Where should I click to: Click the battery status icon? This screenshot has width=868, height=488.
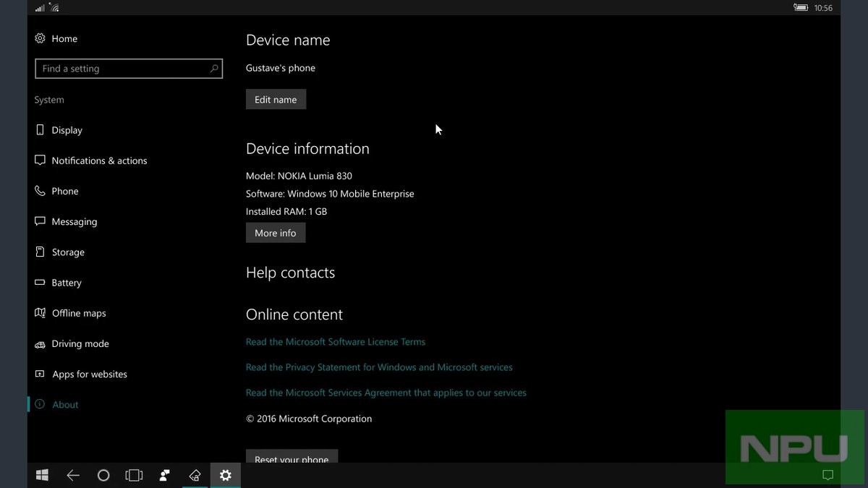pos(800,8)
